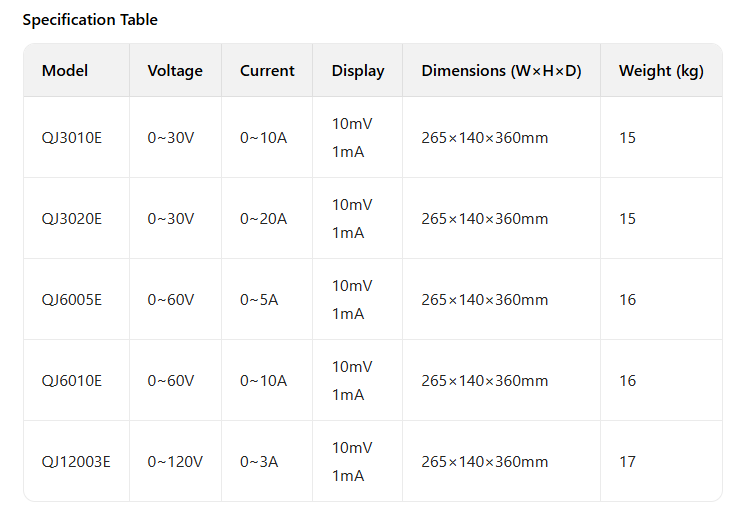Click the Model column header
The image size is (756, 514).
pyautogui.click(x=65, y=71)
